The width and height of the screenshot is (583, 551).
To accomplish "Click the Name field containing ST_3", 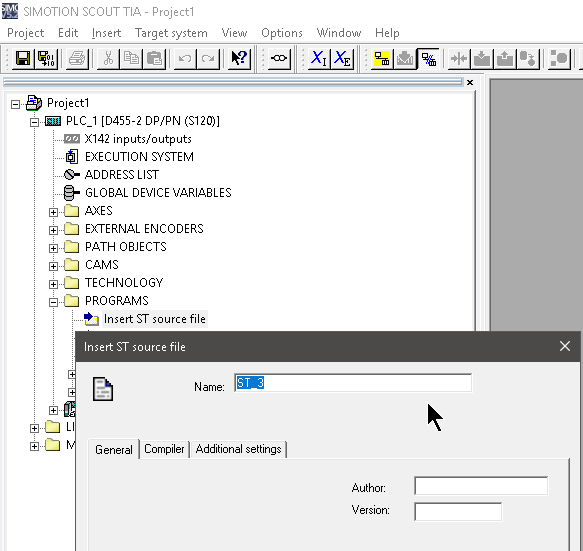I will 353,383.
